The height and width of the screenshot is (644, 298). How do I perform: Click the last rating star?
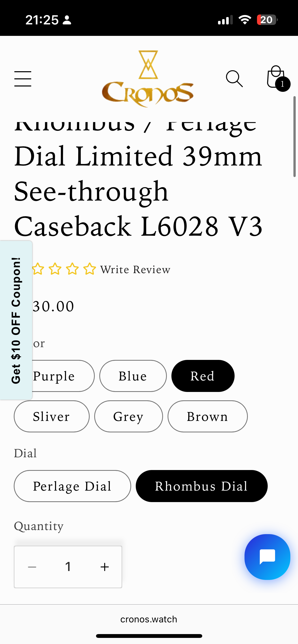[x=90, y=269]
